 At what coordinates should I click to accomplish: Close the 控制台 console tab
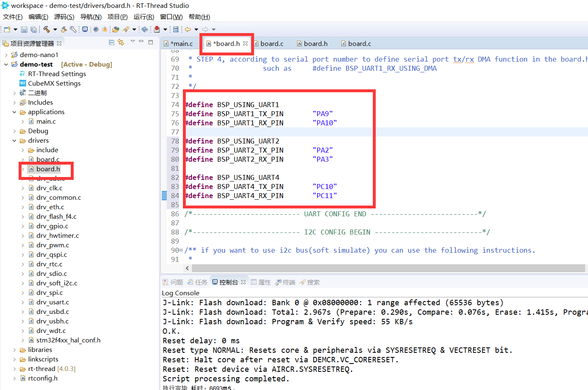[243, 282]
